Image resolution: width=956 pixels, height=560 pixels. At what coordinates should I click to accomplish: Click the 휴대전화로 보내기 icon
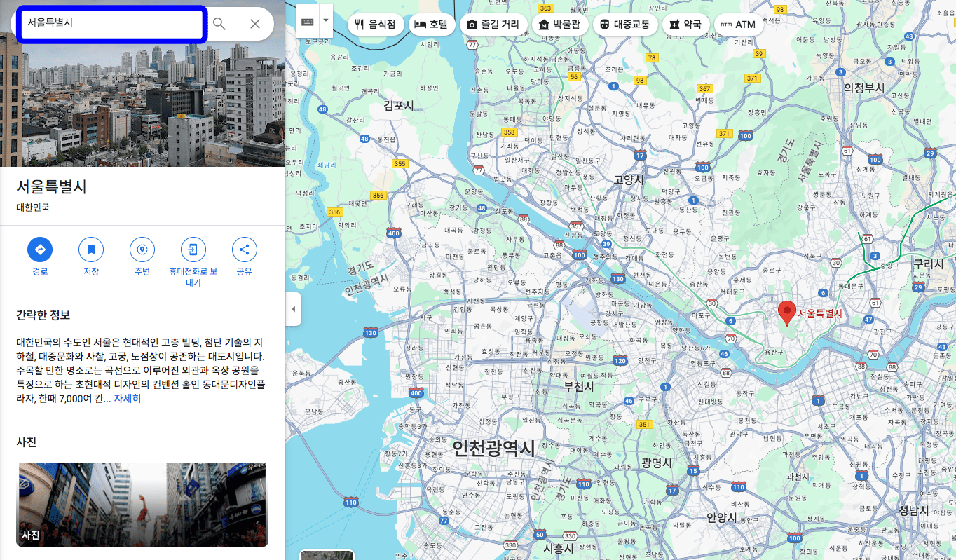point(193,250)
